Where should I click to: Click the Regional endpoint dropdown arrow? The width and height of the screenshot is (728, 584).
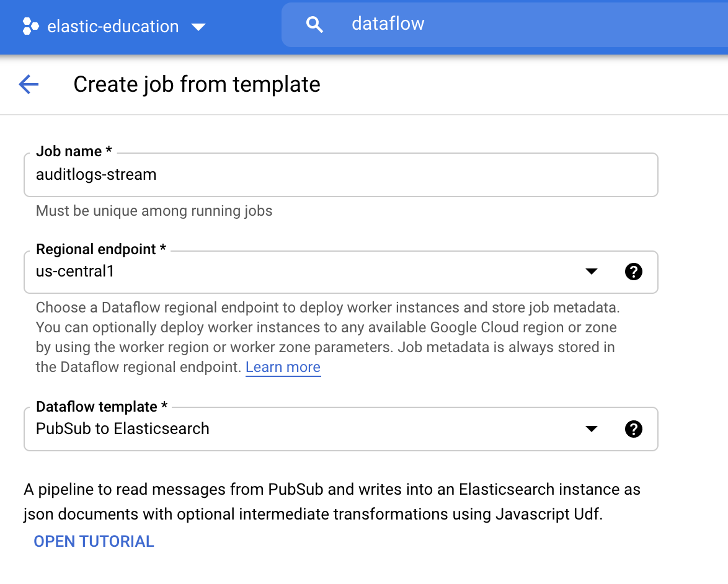592,272
